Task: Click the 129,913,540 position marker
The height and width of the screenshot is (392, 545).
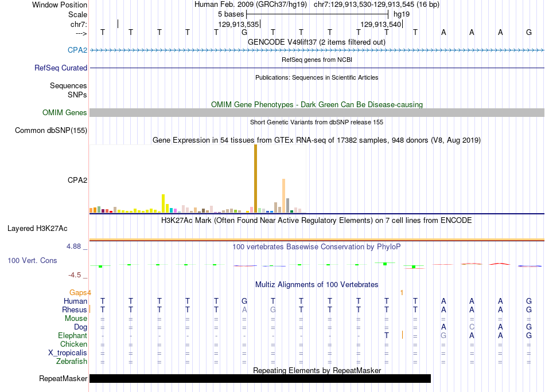Action: click(381, 24)
